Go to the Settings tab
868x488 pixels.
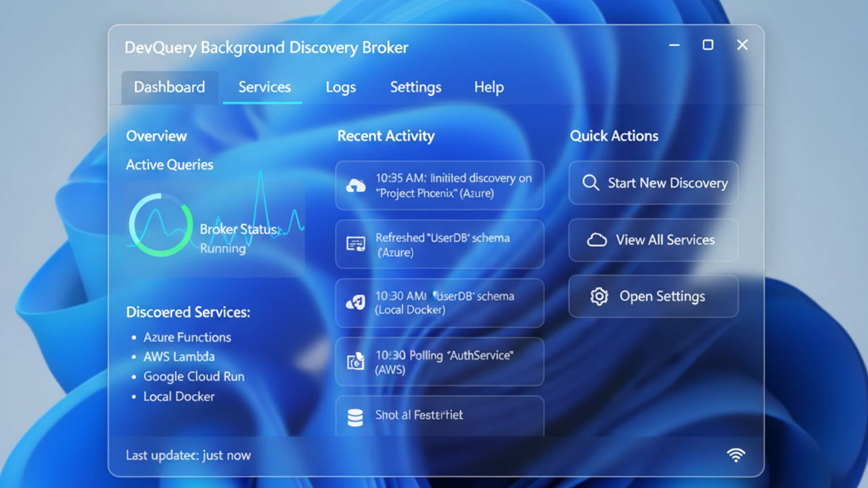coord(415,87)
